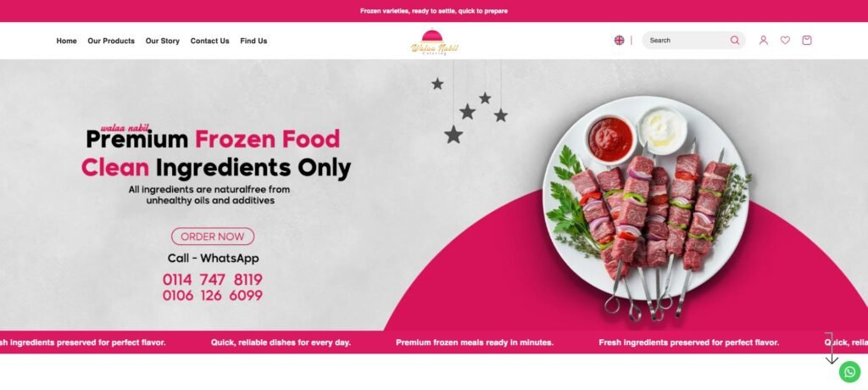Click 'Premium frozen meals ready in minutes' ticker
The image size is (868, 390).
[x=475, y=343]
